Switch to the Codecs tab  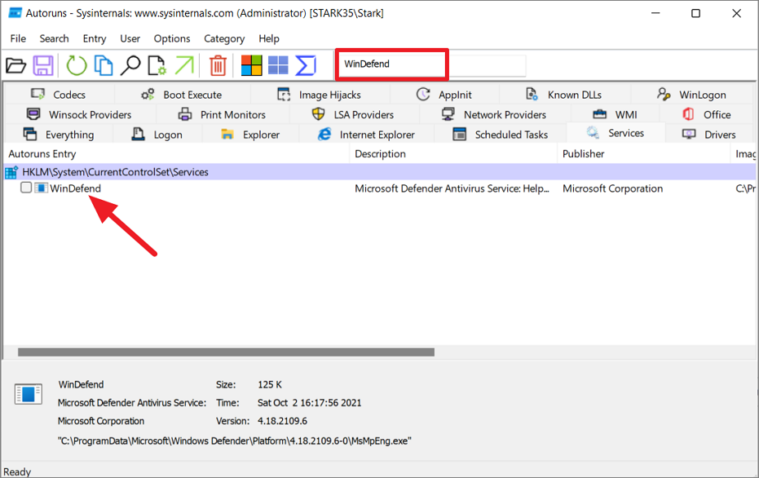click(x=59, y=94)
